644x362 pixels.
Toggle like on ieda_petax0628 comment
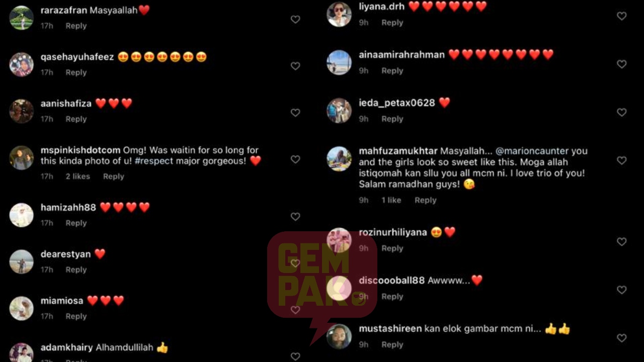coord(622,112)
